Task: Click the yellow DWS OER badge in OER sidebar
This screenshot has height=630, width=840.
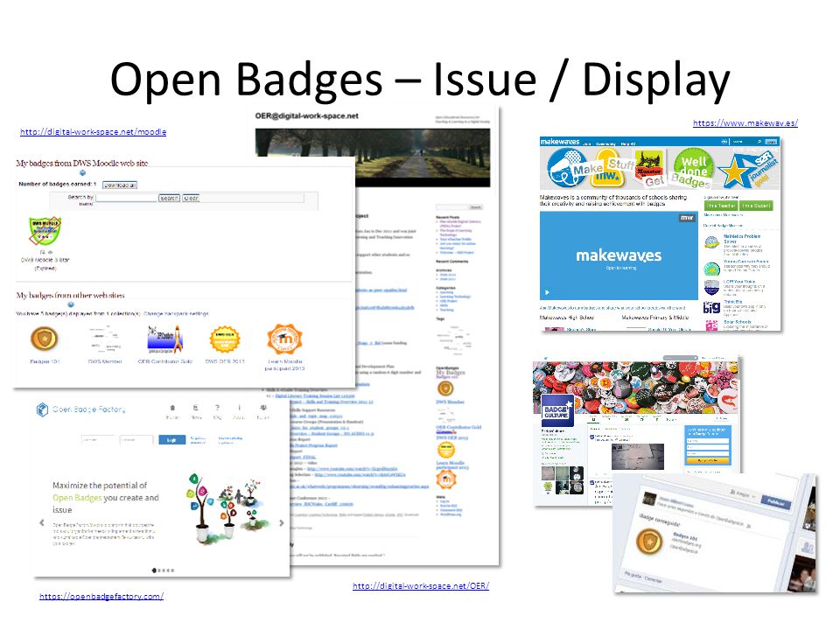Action: tap(446, 450)
